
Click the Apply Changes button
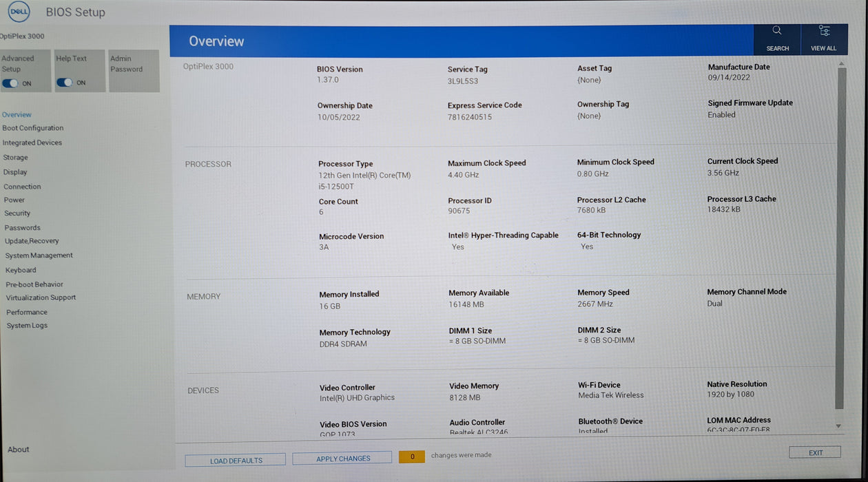342,458
